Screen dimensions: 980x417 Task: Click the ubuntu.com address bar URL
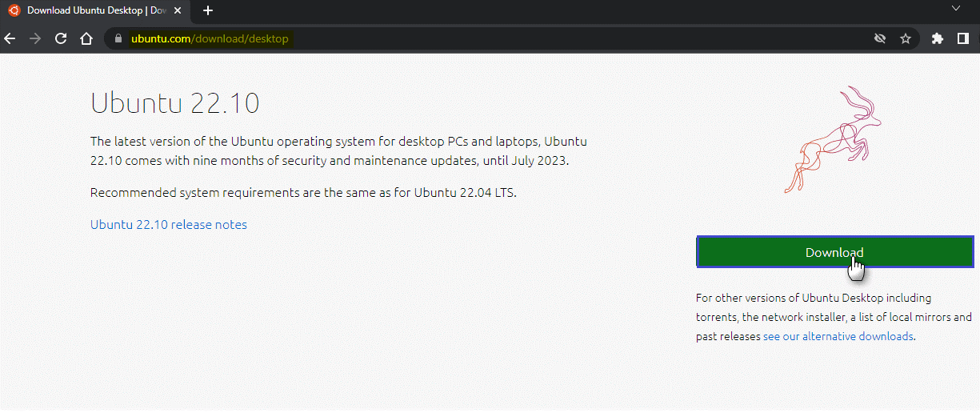point(210,38)
